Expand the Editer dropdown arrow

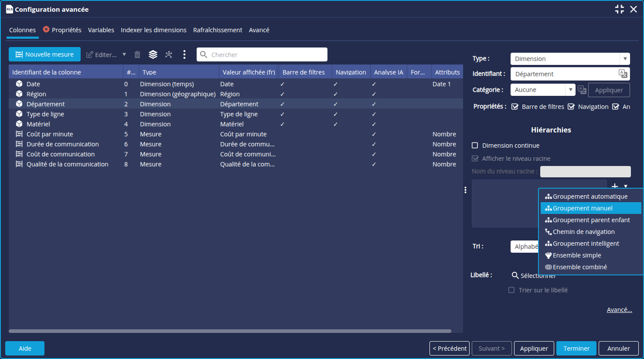[124, 54]
